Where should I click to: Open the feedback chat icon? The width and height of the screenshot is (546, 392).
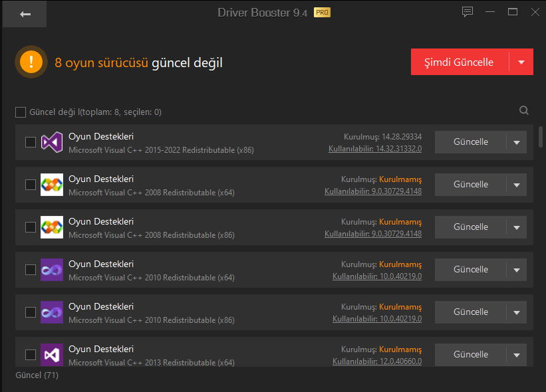point(468,12)
